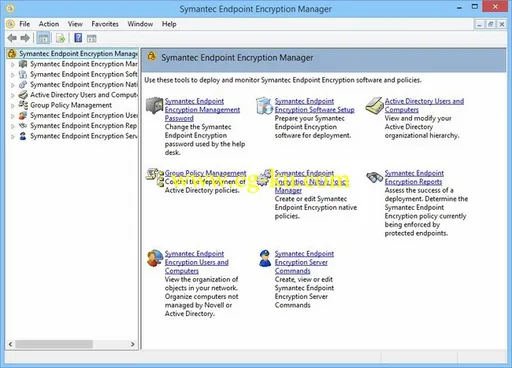Expand the Symantec Endpoint Encryption Soft tree node
512x368 pixels.
click(13, 75)
